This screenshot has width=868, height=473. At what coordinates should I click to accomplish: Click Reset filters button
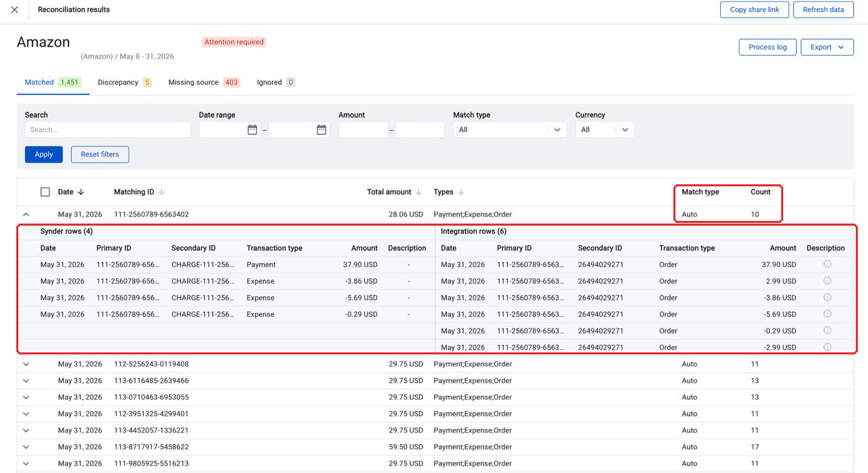click(100, 155)
